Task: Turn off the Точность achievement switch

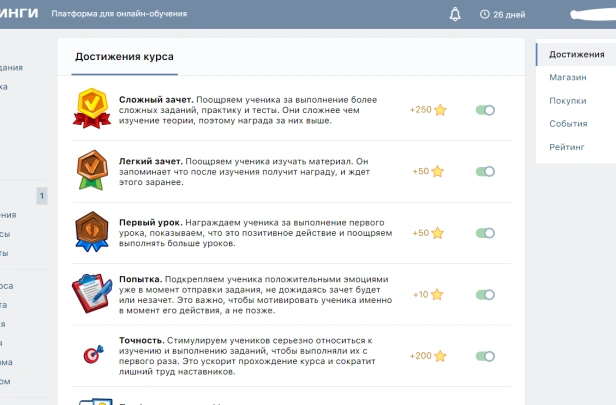Action: [x=485, y=356]
